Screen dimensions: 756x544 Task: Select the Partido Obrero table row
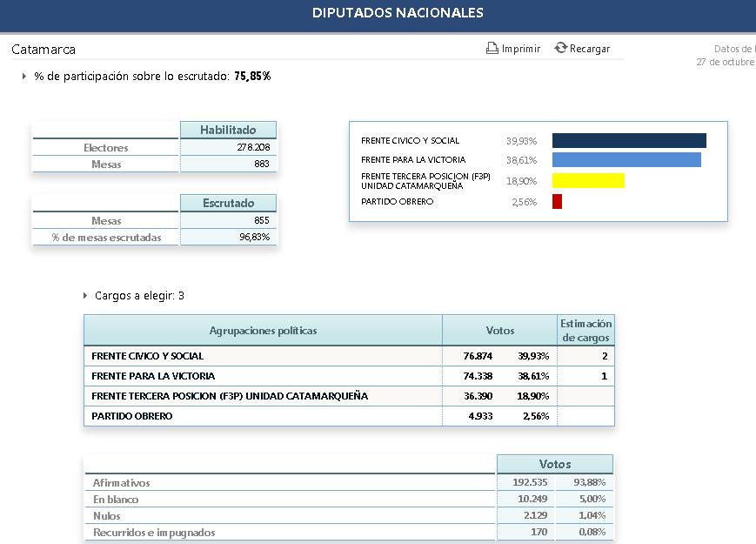coord(348,416)
